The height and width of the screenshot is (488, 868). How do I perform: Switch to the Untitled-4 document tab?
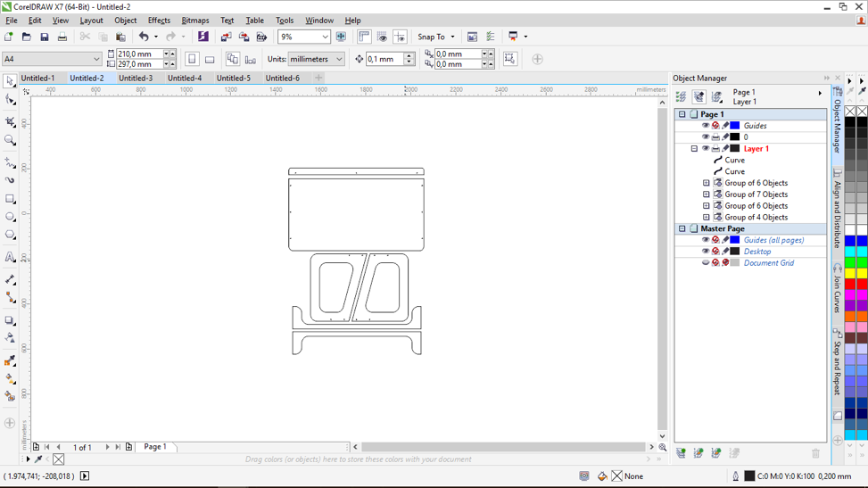point(185,79)
